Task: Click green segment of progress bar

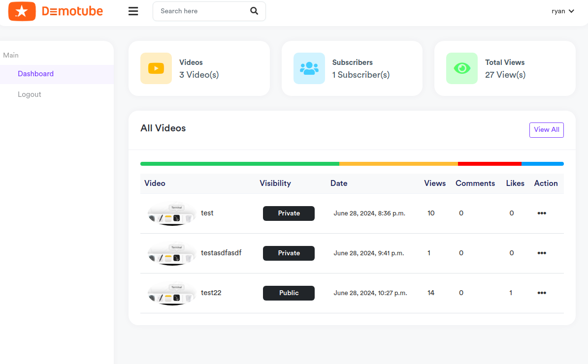Action: coord(240,164)
